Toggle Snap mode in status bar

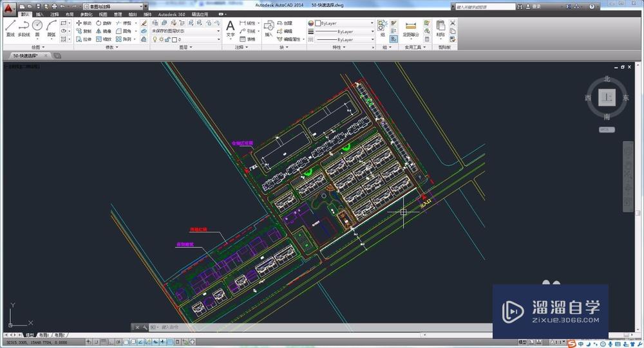(96, 342)
